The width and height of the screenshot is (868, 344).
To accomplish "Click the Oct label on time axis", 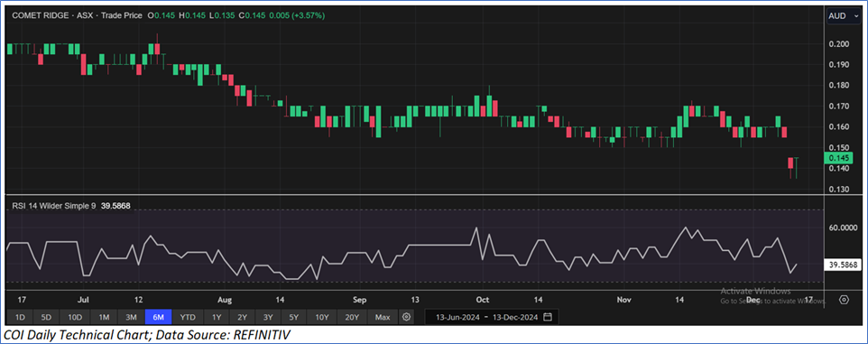I will 482,300.
